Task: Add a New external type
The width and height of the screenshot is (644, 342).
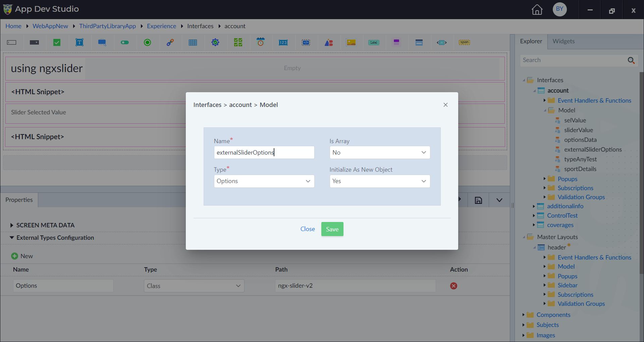Action: (x=22, y=256)
